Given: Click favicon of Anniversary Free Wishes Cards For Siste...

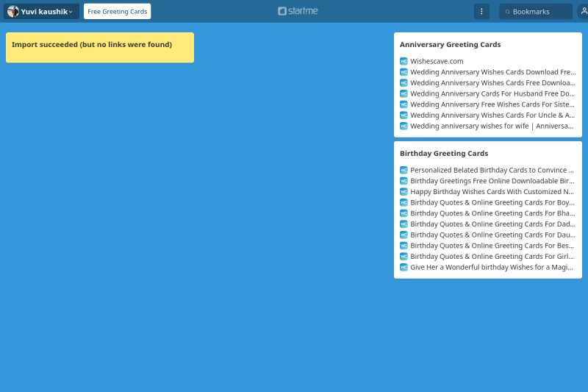Looking at the screenshot, I should 404,104.
